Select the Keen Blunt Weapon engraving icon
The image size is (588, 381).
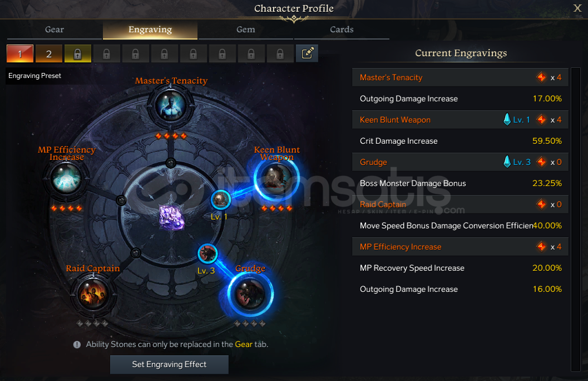[x=276, y=179]
